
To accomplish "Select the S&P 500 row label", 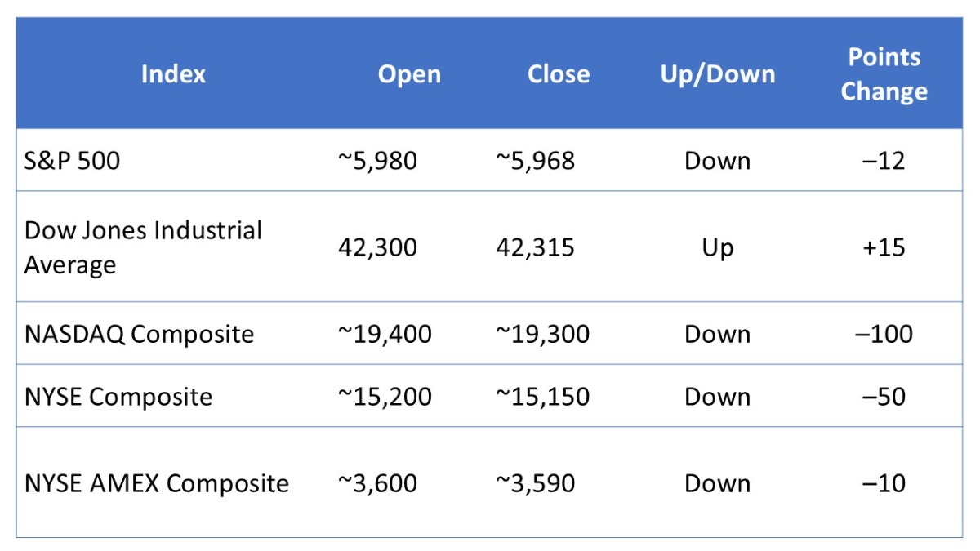I will coord(73,161).
